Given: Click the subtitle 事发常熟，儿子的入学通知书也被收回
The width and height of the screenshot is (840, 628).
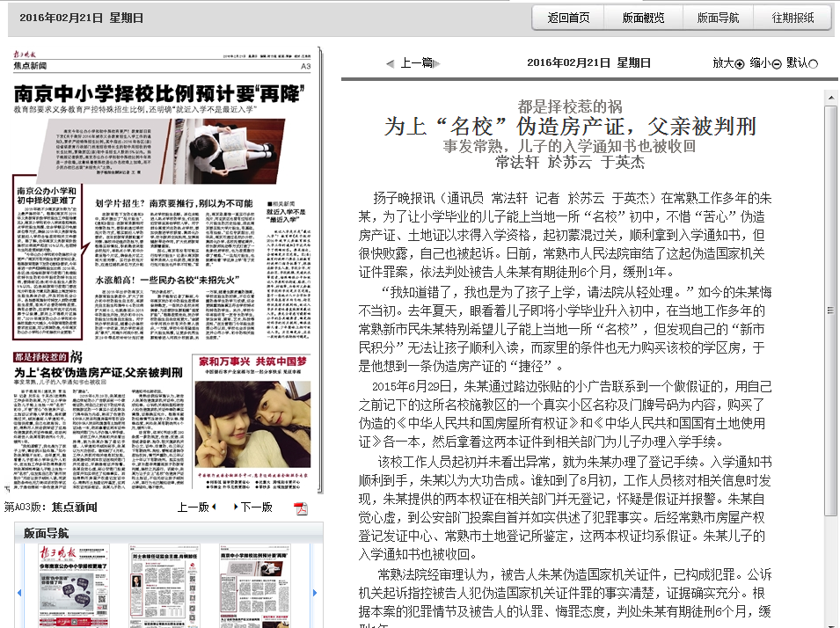Looking at the screenshot, I should point(569,146).
